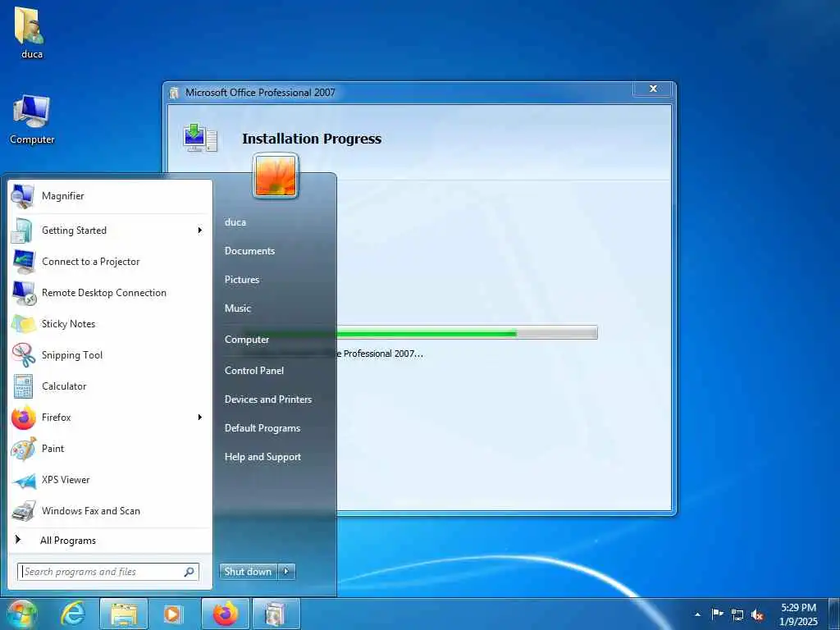The image size is (840, 630).
Task: Click the Getting Started icon
Action: [22, 231]
